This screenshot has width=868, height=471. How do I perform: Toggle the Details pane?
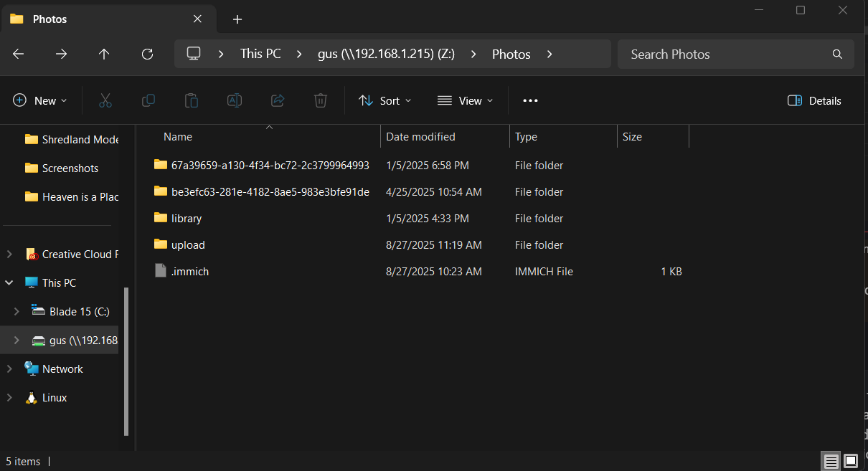click(x=814, y=100)
